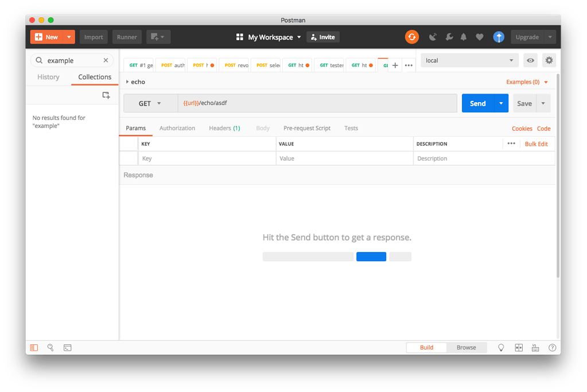Switch to the History sidebar tab

[x=48, y=77]
